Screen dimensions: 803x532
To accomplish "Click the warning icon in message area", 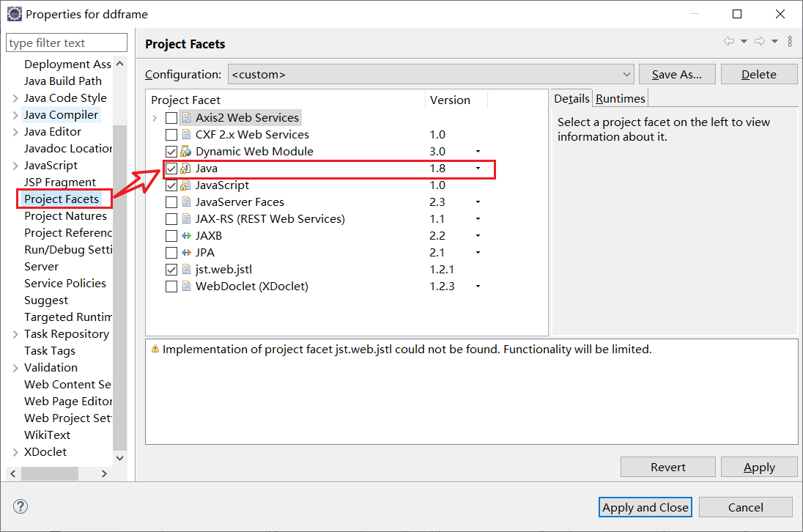I will pos(155,350).
